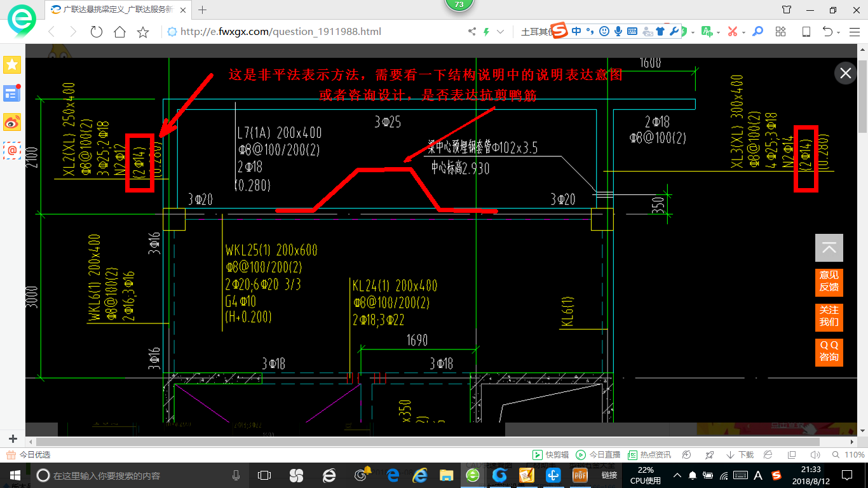Expand the undo closed tab dropdown
Image resolution: width=868 pixels, height=488 pixels.
(839, 32)
